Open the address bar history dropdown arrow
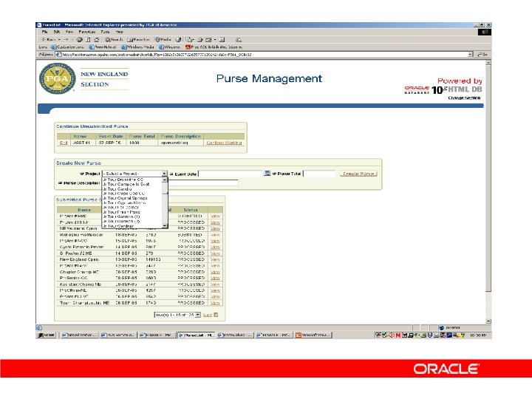532x399 pixels. click(x=470, y=54)
